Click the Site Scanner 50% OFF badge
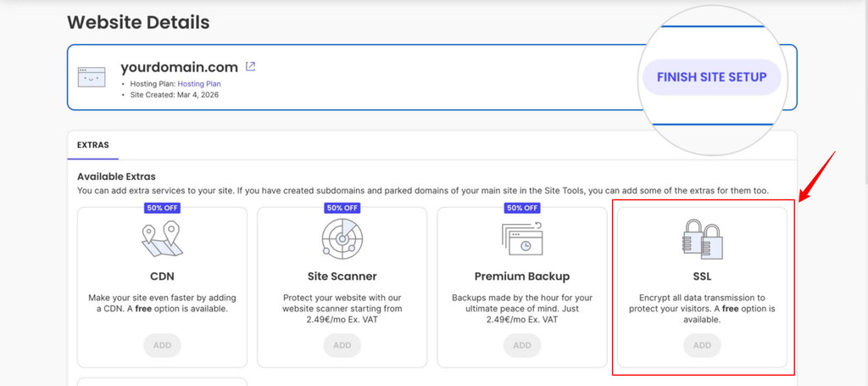 (342, 208)
